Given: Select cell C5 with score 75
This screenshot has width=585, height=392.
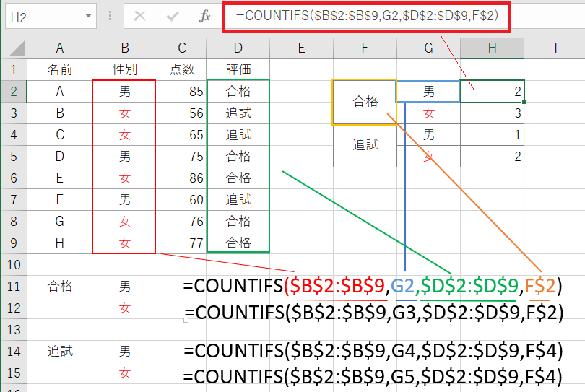Looking at the screenshot, I should click(x=182, y=156).
